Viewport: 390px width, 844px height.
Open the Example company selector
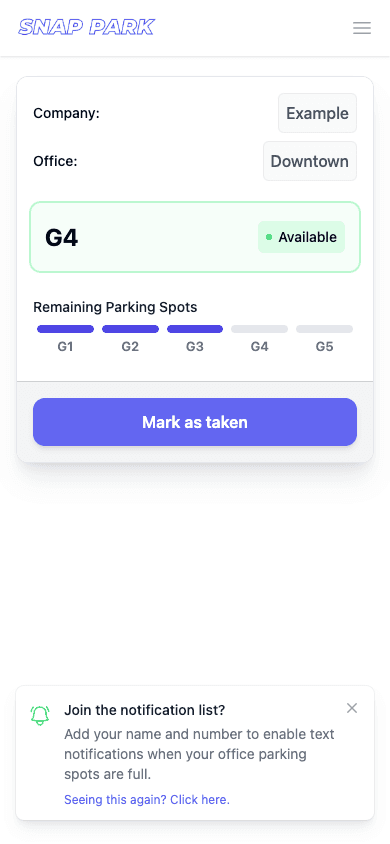(x=317, y=113)
